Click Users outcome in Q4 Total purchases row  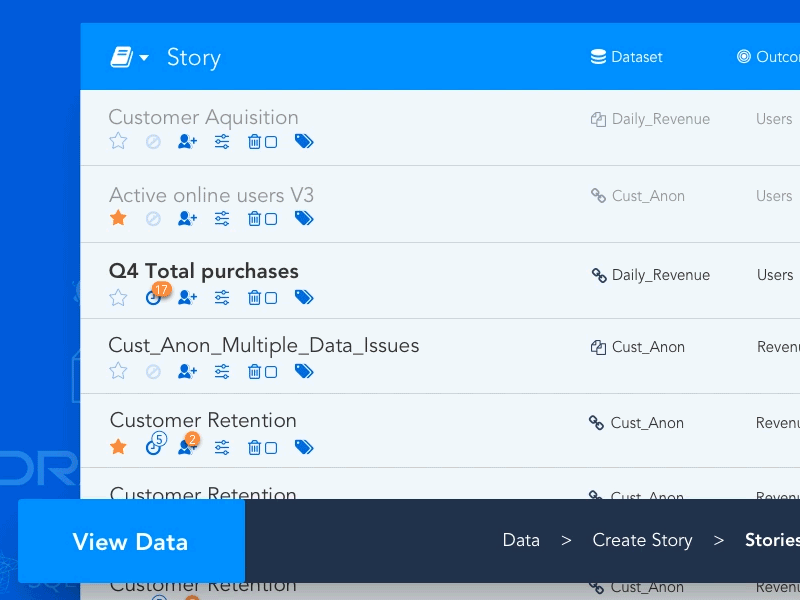click(775, 275)
